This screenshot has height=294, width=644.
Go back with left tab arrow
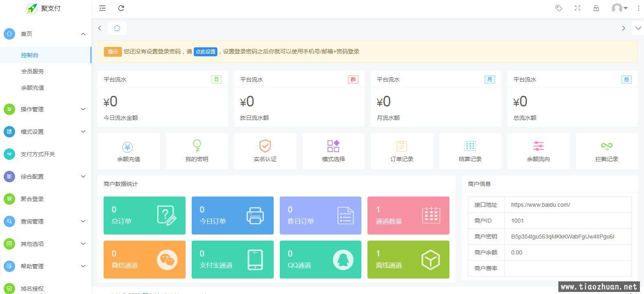tap(100, 28)
